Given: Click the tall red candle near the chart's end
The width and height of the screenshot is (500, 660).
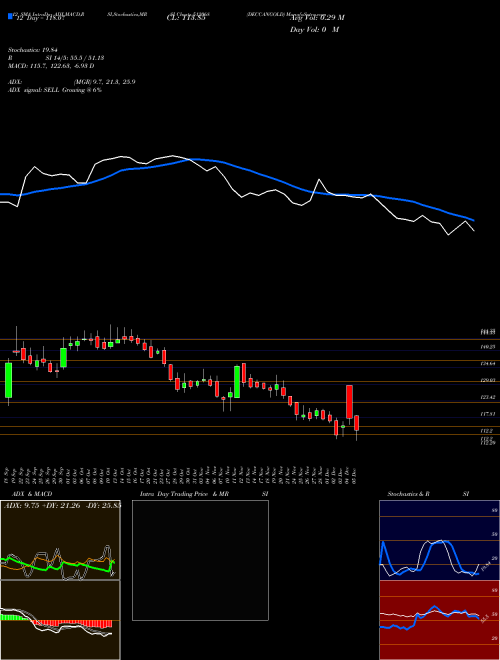Looking at the screenshot, I should 349,402.
